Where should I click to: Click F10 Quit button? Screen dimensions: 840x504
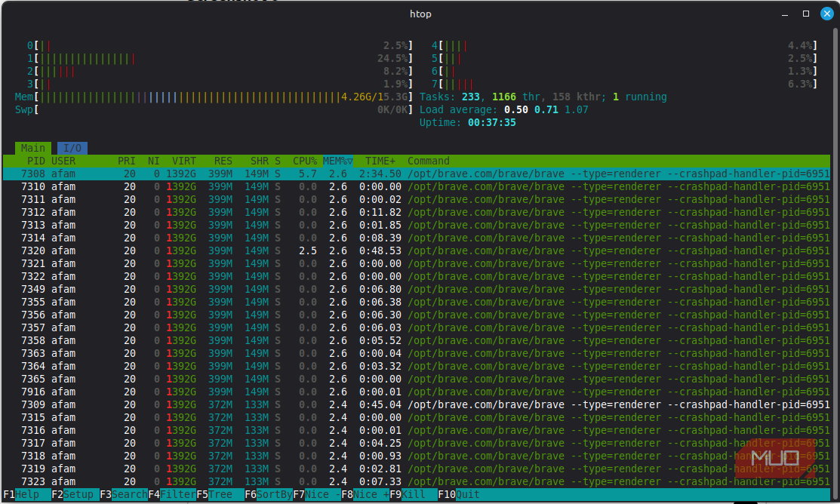(x=459, y=494)
